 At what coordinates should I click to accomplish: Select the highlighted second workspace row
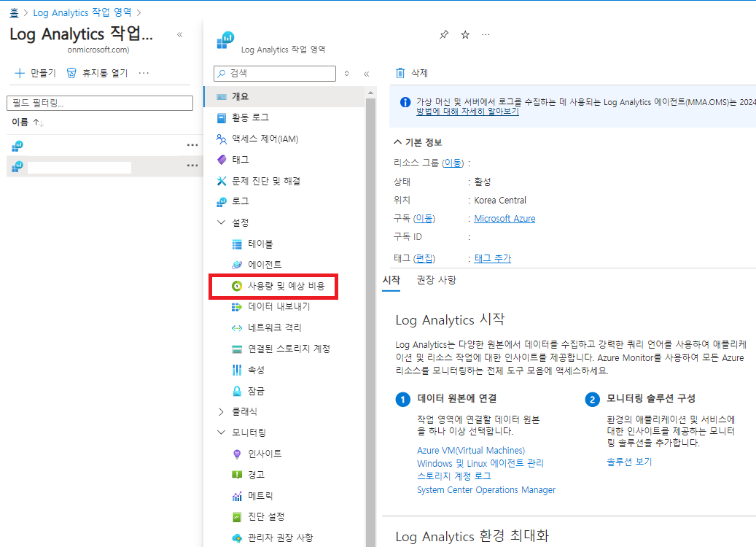105,167
